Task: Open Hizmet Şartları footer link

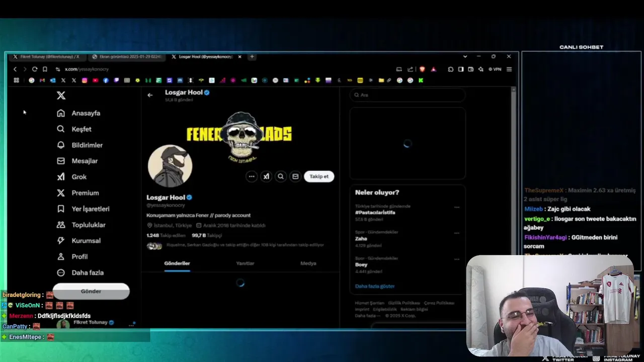Action: [x=369, y=303]
